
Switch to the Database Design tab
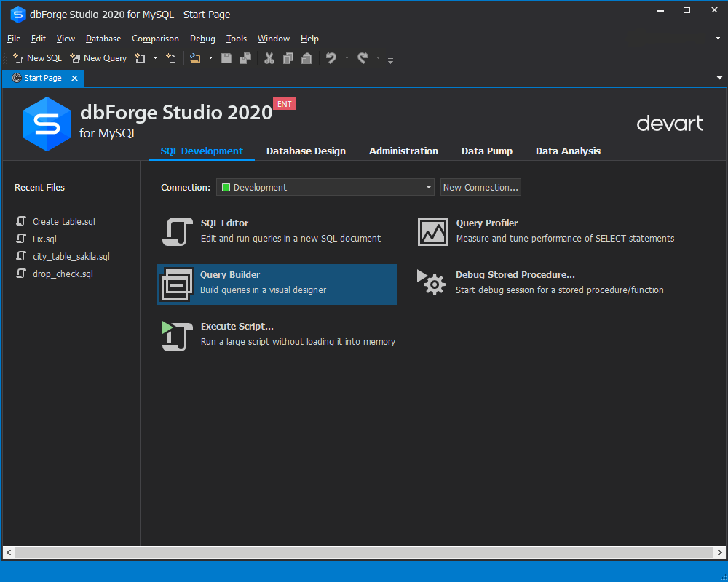click(x=306, y=151)
